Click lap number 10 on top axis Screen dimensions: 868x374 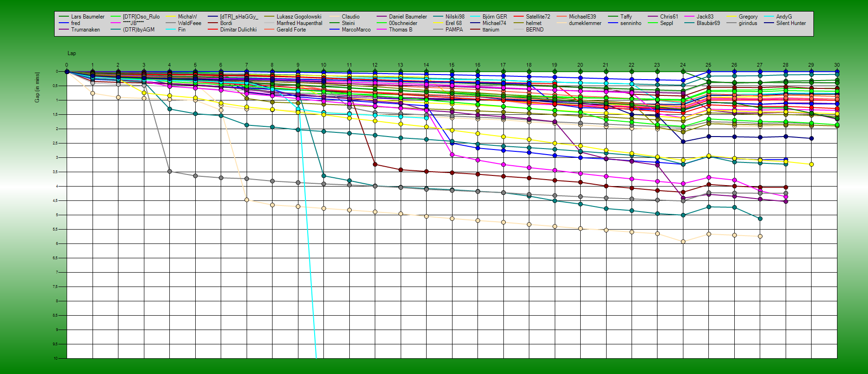323,65
